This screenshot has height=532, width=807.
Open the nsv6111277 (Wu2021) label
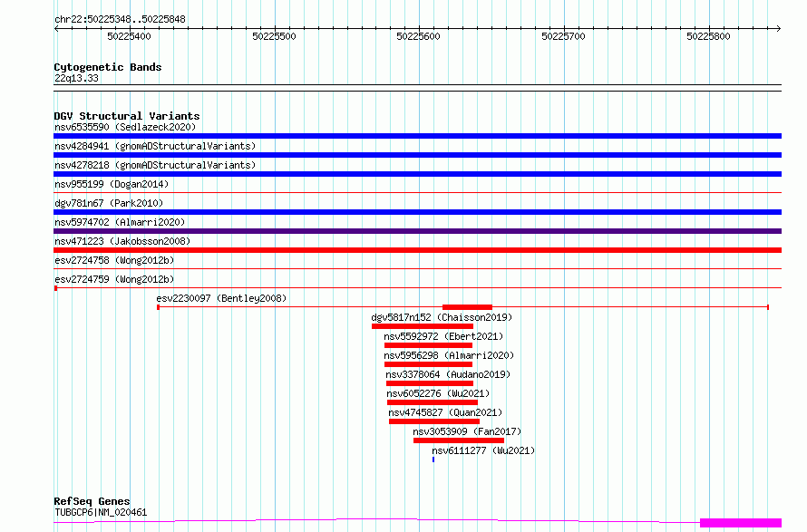483,450
